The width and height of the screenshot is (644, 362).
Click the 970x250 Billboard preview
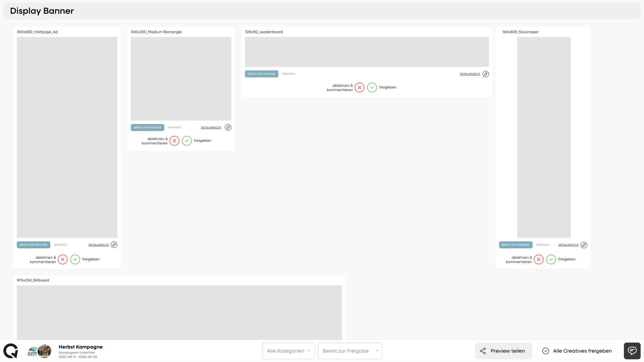coord(179,312)
